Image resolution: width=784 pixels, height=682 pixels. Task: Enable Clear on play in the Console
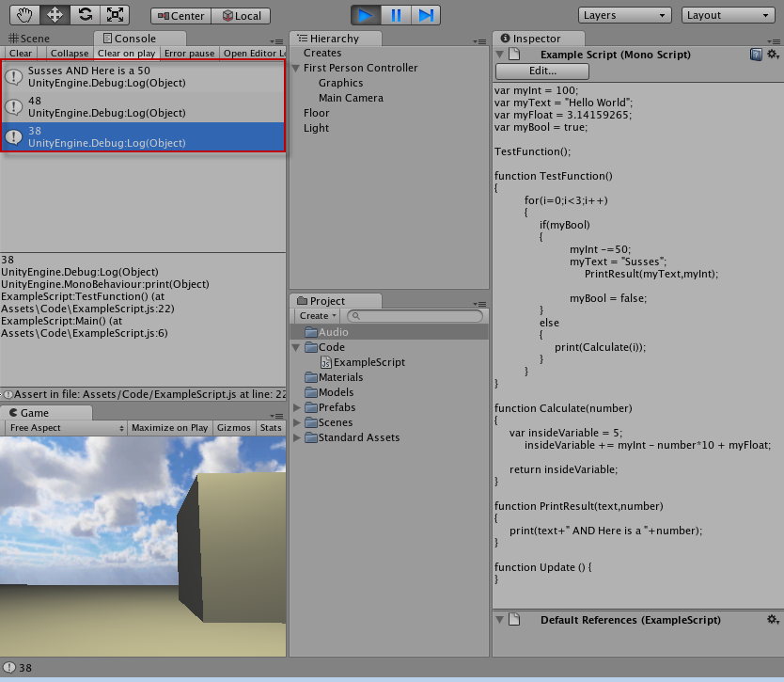(x=126, y=54)
